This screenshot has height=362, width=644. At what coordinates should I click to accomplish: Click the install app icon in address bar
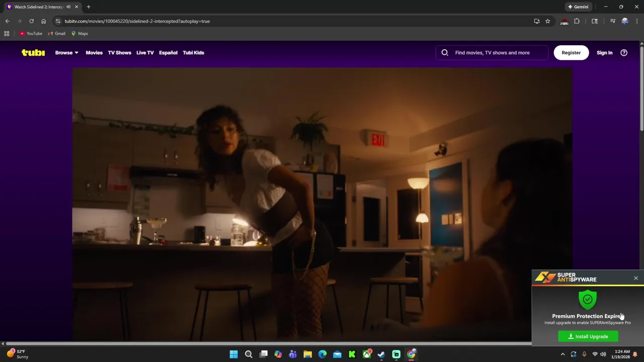537,21
